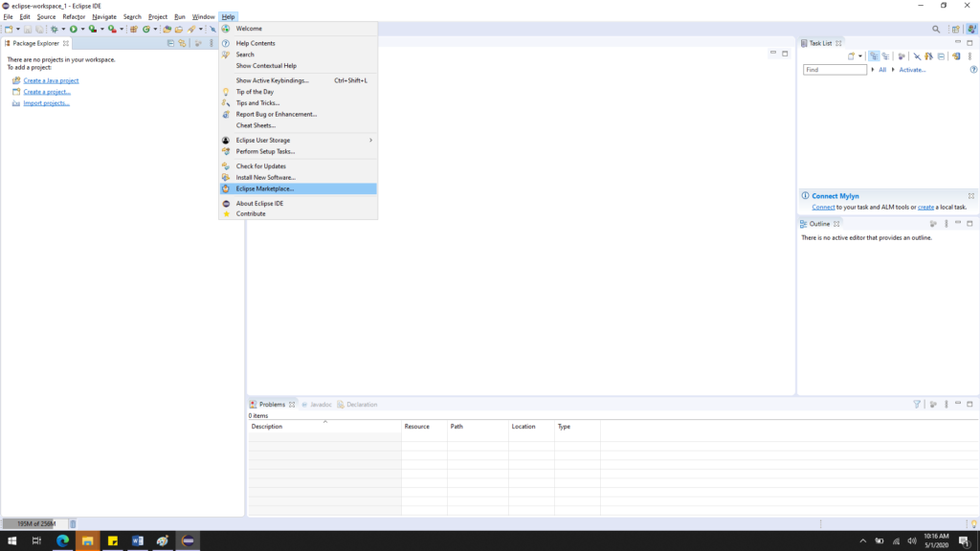Click the New Java Class icon

(x=146, y=30)
